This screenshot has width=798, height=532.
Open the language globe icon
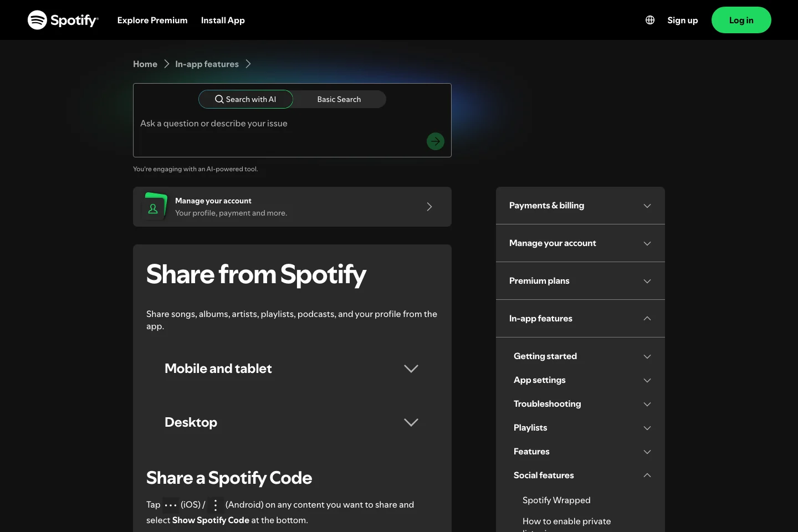(650, 20)
